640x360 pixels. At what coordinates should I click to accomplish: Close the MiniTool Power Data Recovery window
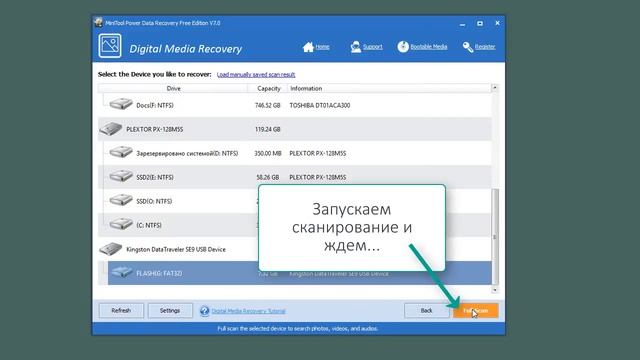pyautogui.click(x=497, y=23)
